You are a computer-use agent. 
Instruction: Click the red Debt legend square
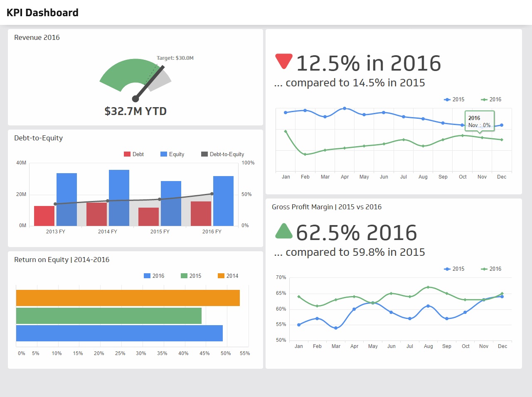[127, 154]
